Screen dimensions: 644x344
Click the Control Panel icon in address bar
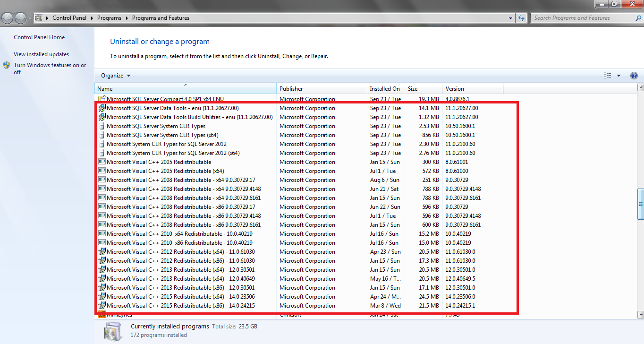pos(38,18)
